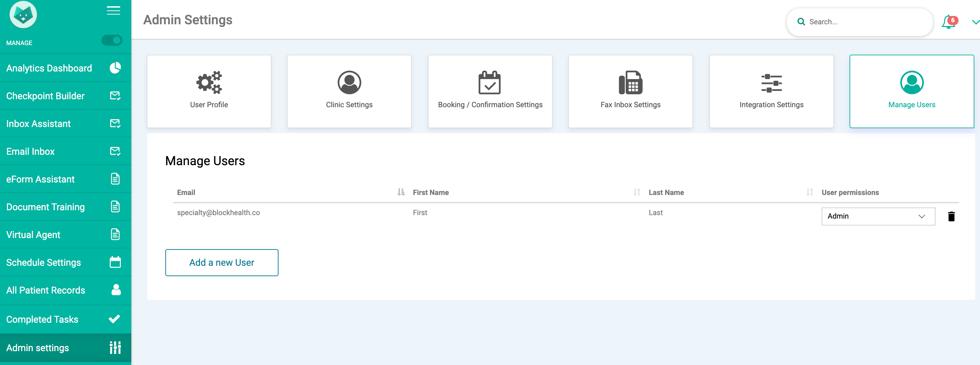Click the Inbox Assistant envelope icon

(115, 123)
